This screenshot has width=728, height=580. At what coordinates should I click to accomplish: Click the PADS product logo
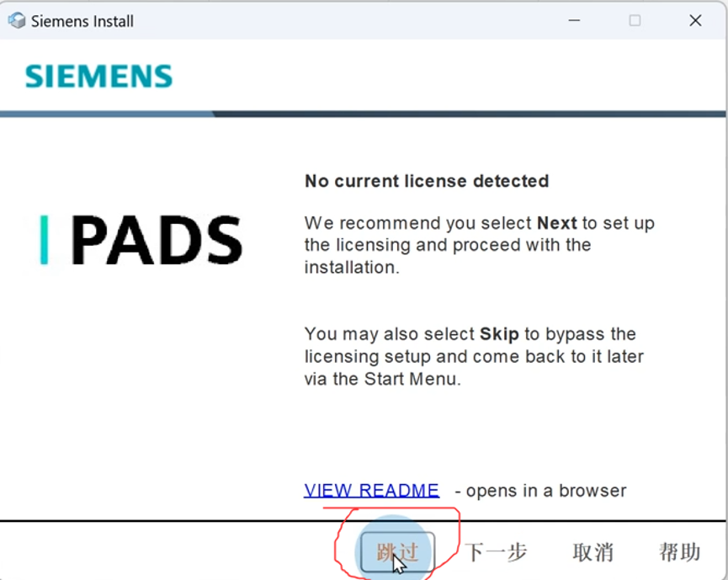[141, 240]
